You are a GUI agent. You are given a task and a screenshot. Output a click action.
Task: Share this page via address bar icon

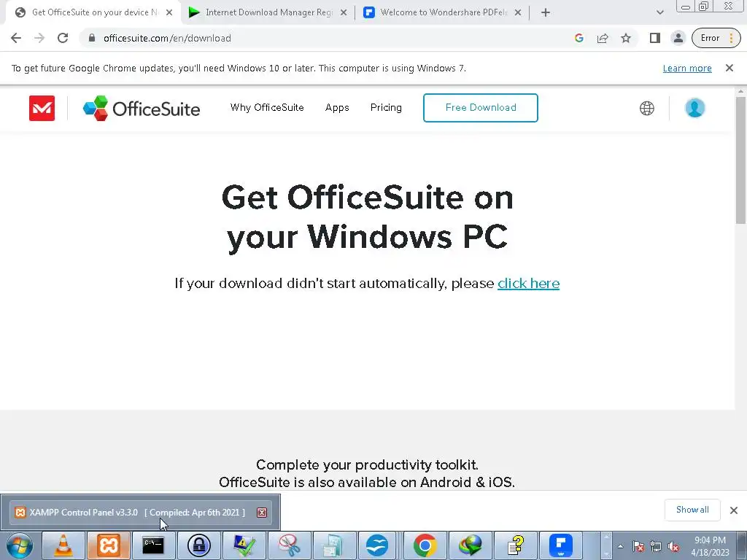click(x=602, y=38)
